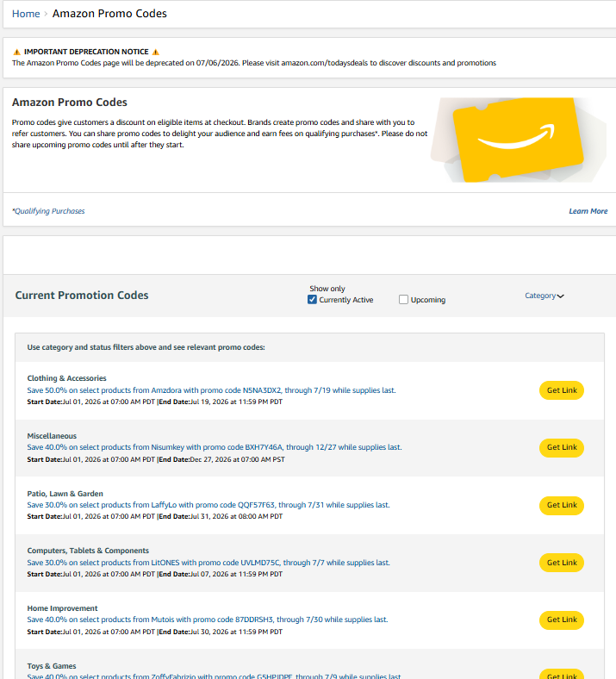Screen dimensions: 616x679
Task: Click End Date Jul 07, 2026 text
Action: coord(221,574)
